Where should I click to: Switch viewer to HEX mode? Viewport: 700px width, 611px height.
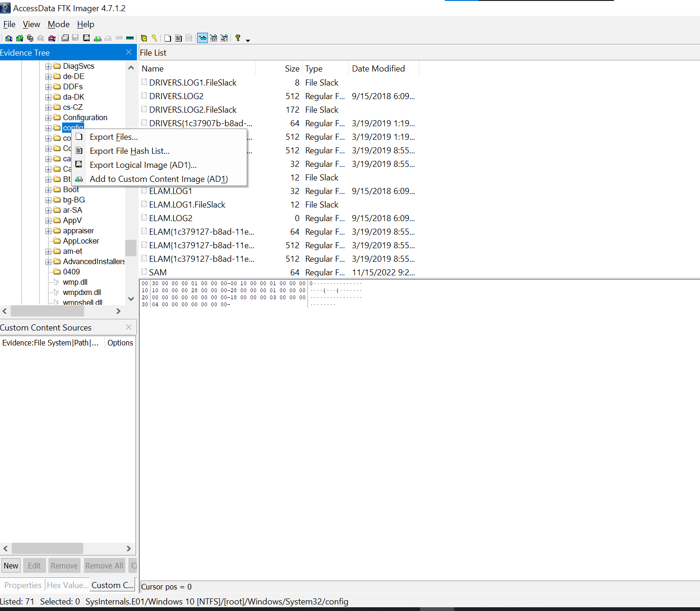pos(224,38)
